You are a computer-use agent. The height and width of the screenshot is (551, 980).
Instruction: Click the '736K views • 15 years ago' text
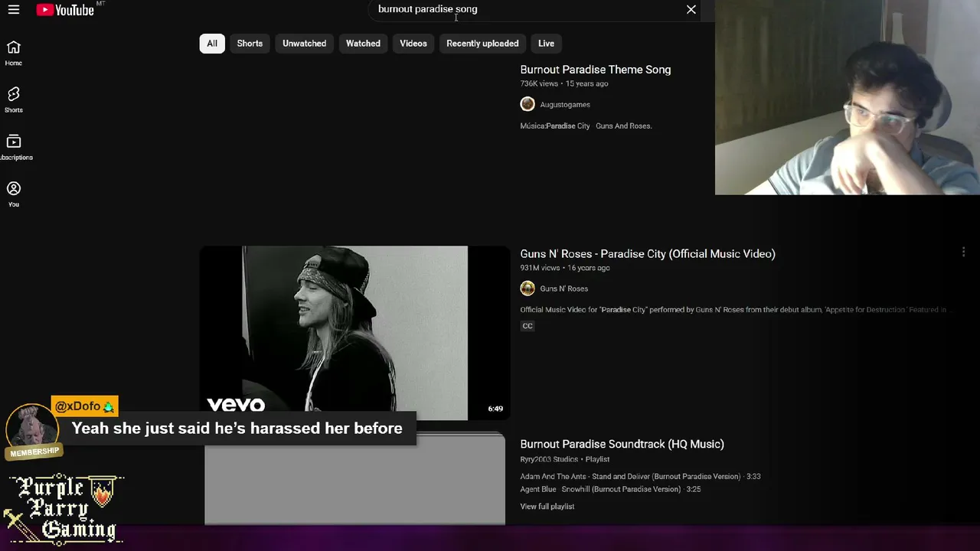coord(564,83)
